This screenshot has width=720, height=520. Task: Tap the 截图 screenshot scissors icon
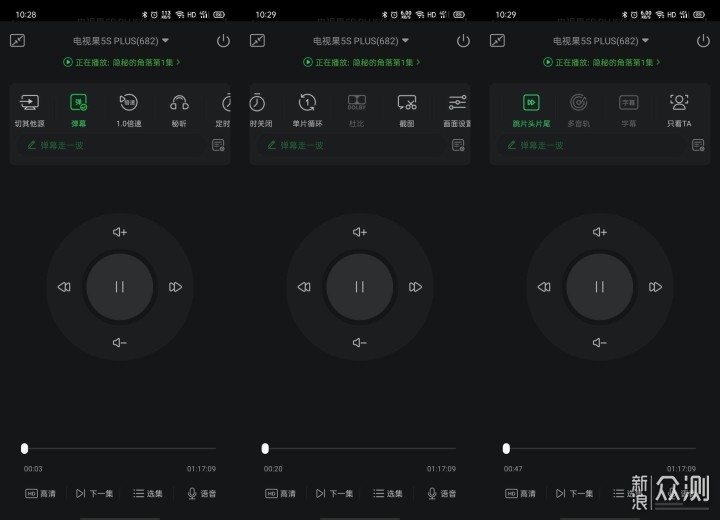pos(407,102)
